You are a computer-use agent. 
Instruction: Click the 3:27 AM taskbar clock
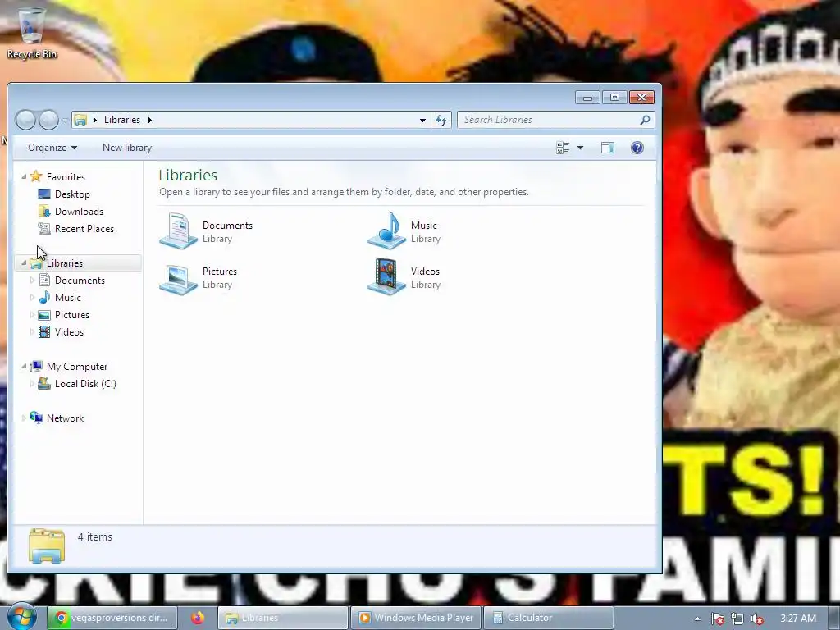coord(798,619)
